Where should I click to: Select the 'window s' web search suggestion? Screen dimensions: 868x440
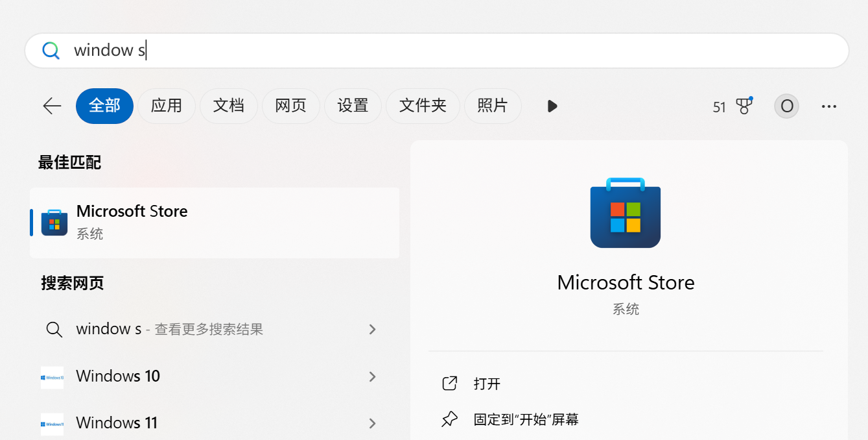click(215, 329)
